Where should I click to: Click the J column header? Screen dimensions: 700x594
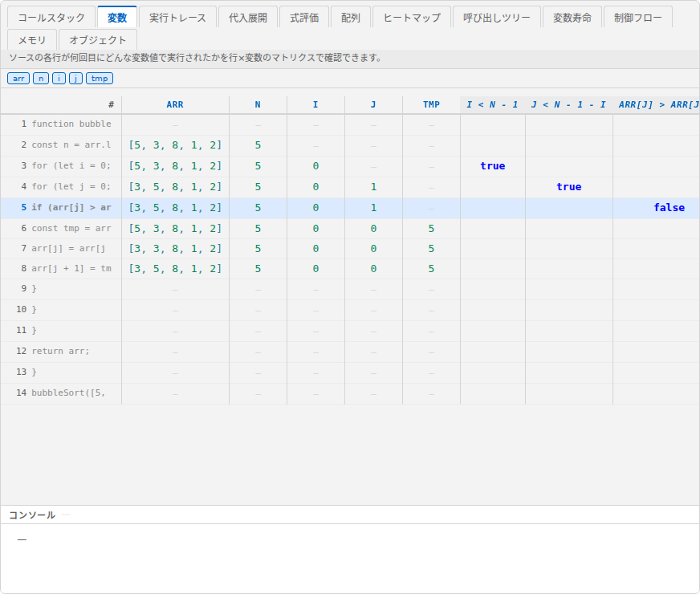tap(373, 104)
